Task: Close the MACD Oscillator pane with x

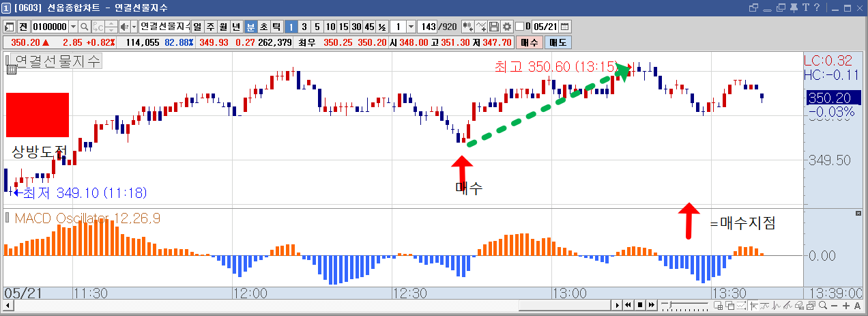Action: coord(858,214)
